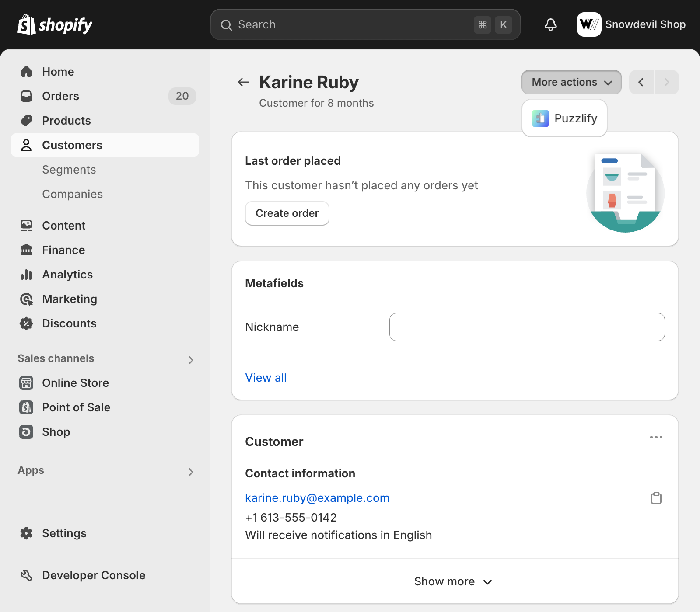This screenshot has width=700, height=612.
Task: Click the Create order button
Action: pyautogui.click(x=287, y=213)
